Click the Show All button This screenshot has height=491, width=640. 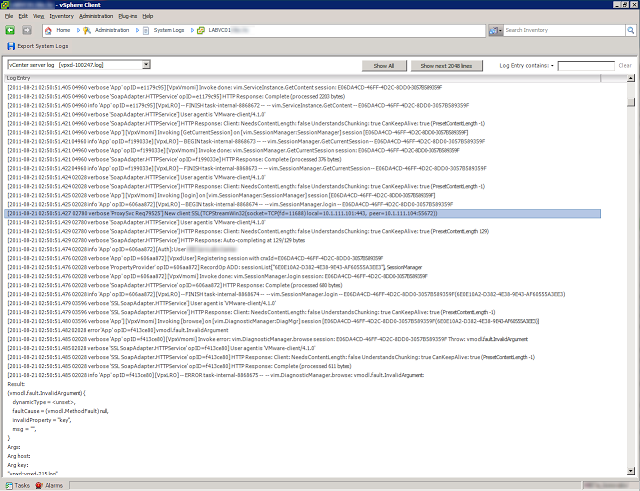click(383, 65)
